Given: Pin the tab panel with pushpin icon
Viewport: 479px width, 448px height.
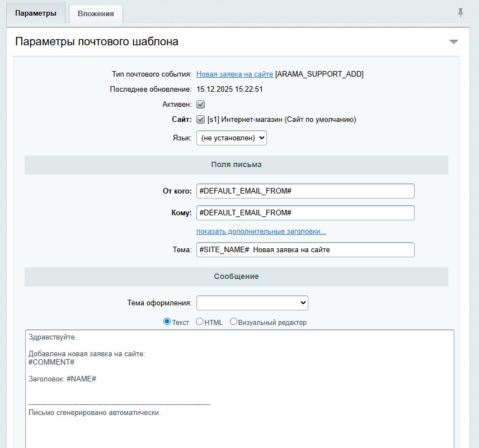Looking at the screenshot, I should coord(461,13).
